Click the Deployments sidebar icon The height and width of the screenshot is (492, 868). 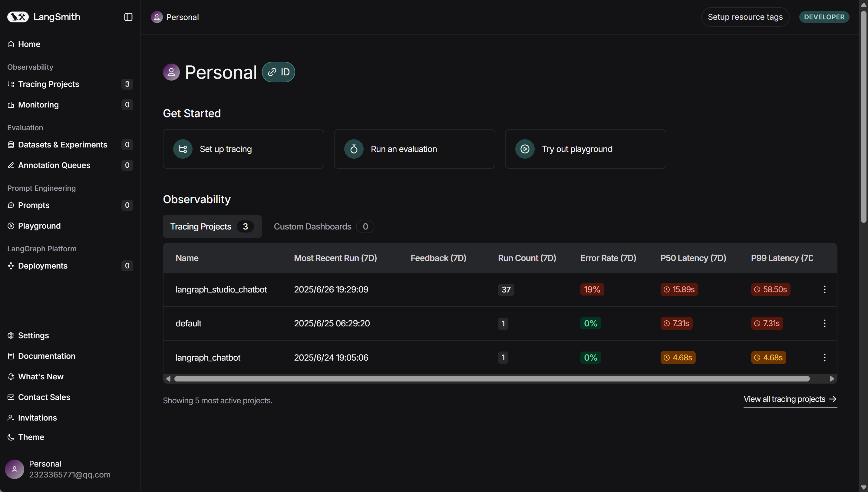(11, 266)
